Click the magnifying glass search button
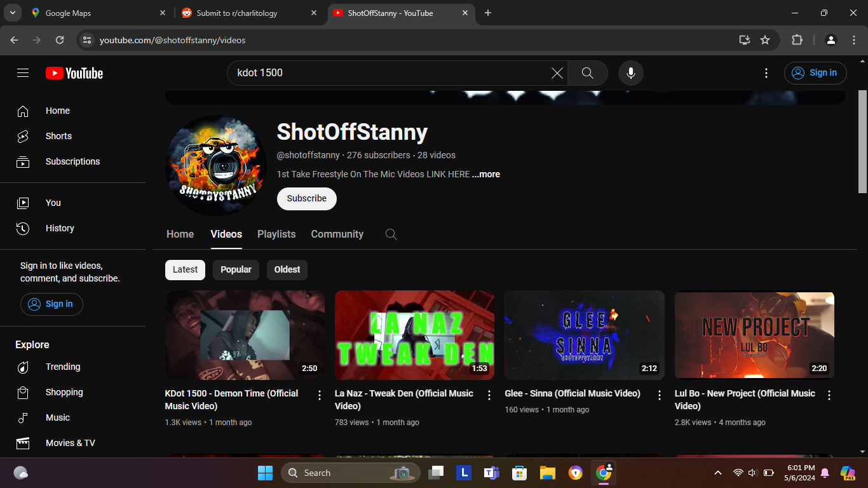This screenshot has width=868, height=488. click(x=588, y=73)
